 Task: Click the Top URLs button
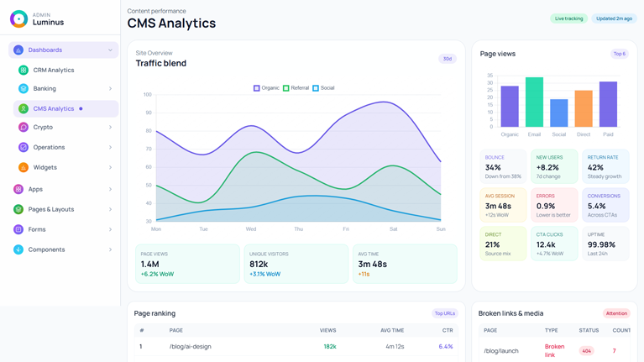[x=444, y=314]
